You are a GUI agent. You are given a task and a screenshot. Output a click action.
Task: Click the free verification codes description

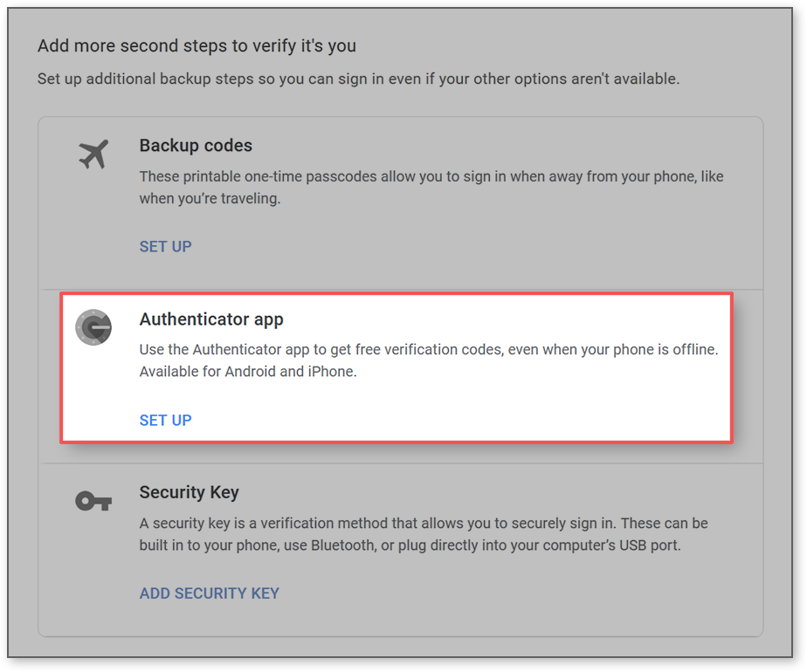click(427, 349)
